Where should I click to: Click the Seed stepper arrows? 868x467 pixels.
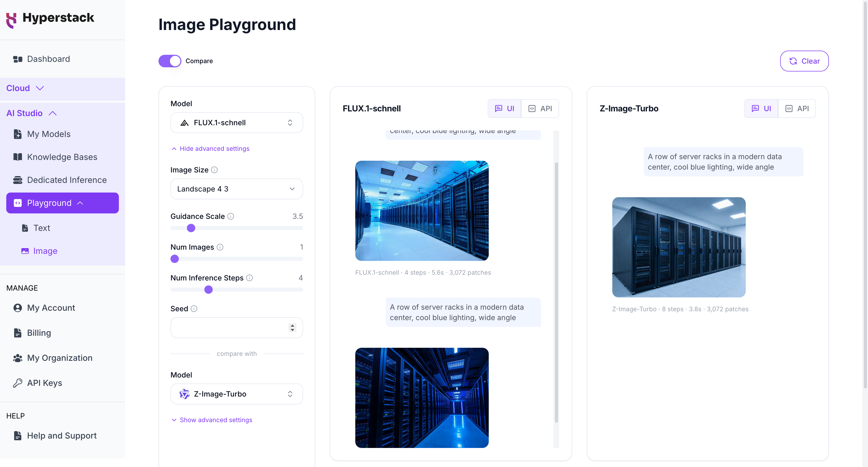[x=292, y=328]
